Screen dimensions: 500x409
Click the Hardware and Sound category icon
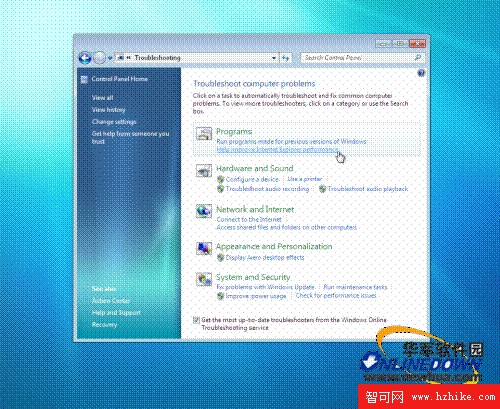204,171
